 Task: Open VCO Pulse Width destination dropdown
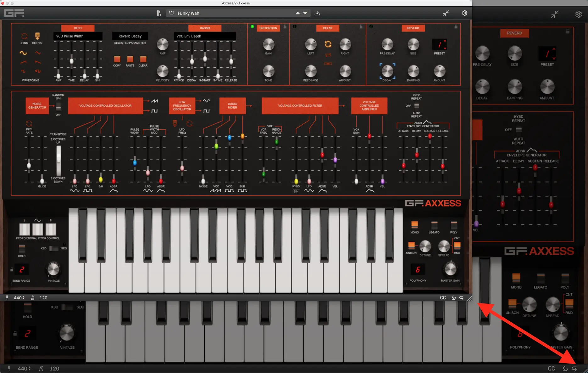[x=78, y=36]
